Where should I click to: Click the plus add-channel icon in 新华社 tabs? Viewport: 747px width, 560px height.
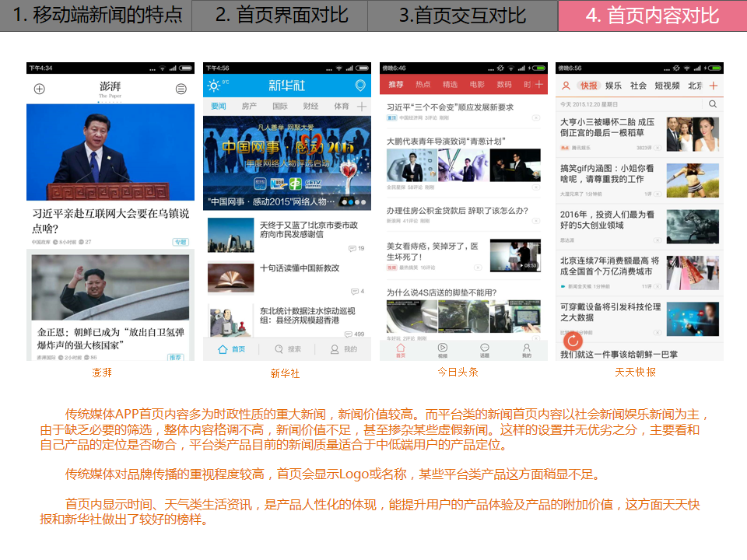coord(362,107)
